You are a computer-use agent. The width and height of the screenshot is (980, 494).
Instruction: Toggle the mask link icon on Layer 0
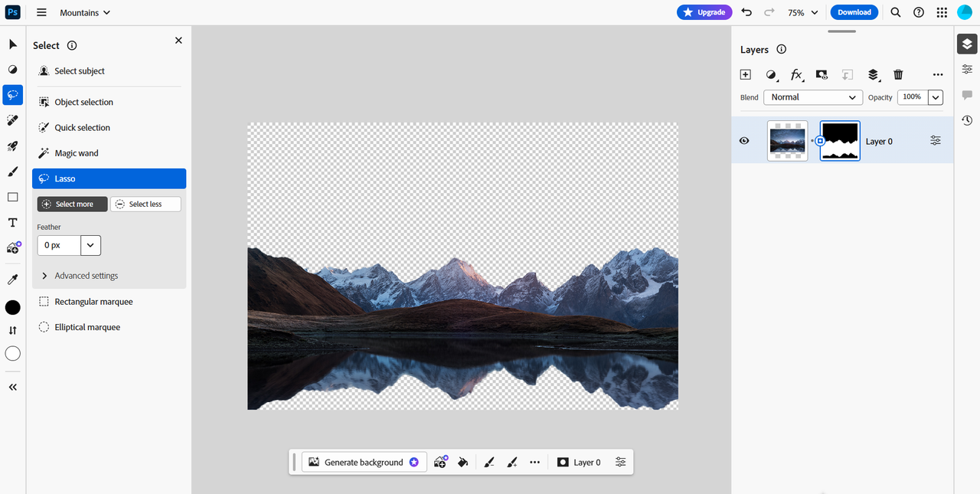819,141
